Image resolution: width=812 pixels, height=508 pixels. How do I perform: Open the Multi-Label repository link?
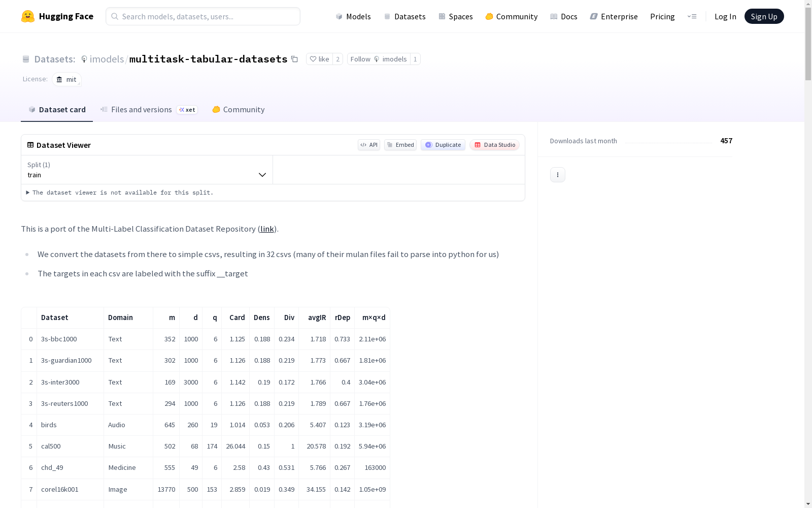pyautogui.click(x=267, y=229)
